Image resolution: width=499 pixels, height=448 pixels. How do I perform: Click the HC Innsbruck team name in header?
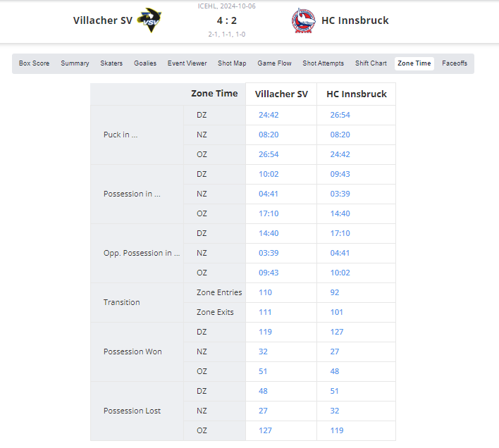[355, 20]
